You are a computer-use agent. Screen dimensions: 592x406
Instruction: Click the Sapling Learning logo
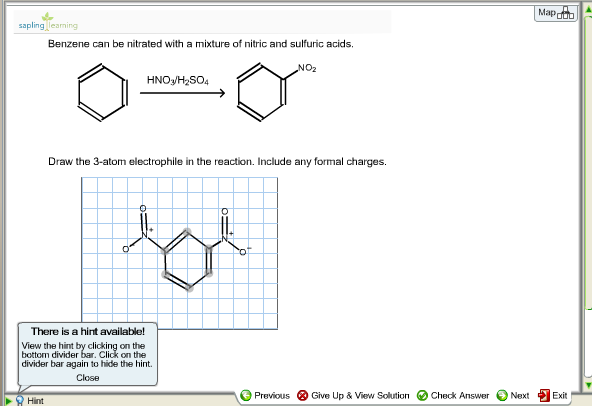pos(48,22)
